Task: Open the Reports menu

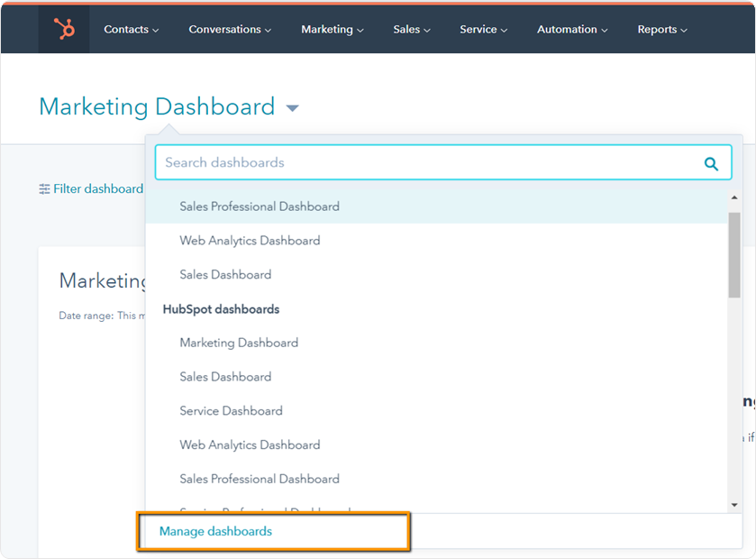Action: pos(661,30)
